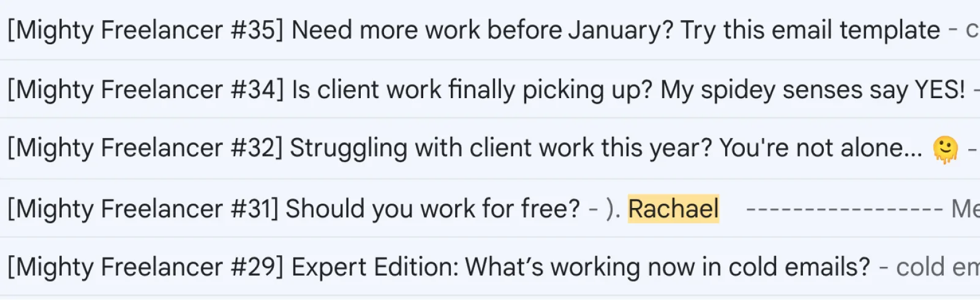Click the highlighted word Rachael

pyautogui.click(x=673, y=209)
